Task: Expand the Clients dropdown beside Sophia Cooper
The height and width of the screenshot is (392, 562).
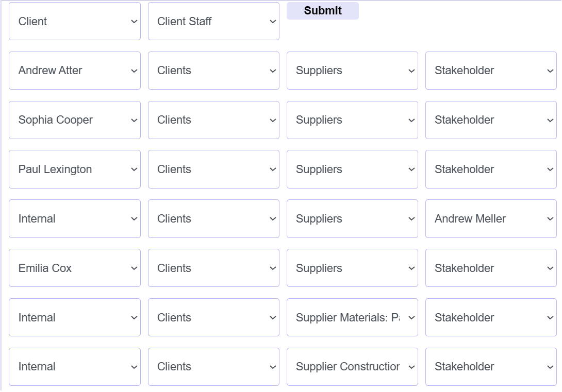Action: click(213, 120)
